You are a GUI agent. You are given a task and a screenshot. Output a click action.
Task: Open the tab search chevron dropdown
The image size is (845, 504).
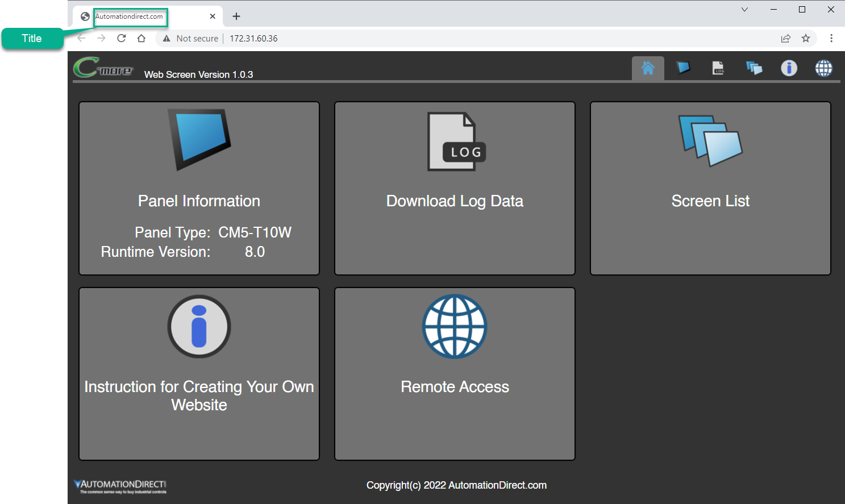point(744,9)
